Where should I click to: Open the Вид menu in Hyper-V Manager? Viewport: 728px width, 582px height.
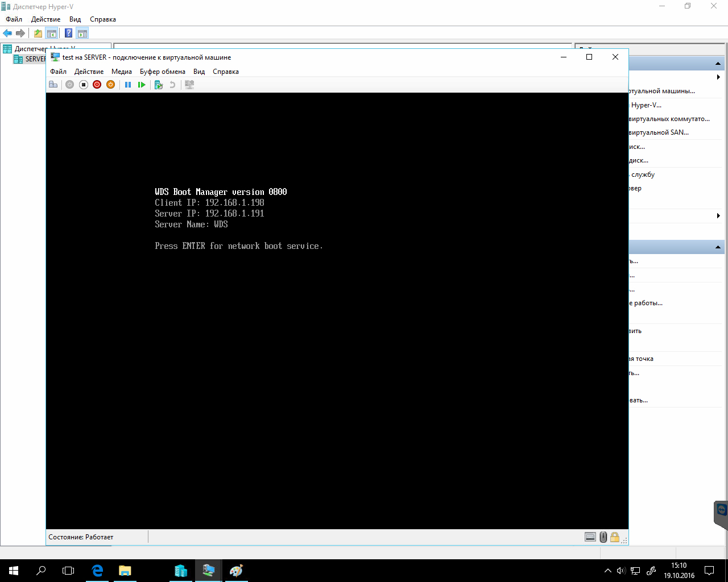pos(75,19)
